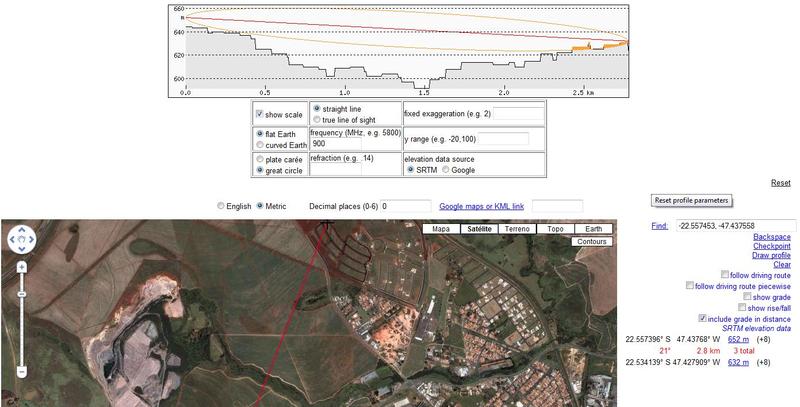
Task: Click the Checkpoint link
Action: click(772, 246)
